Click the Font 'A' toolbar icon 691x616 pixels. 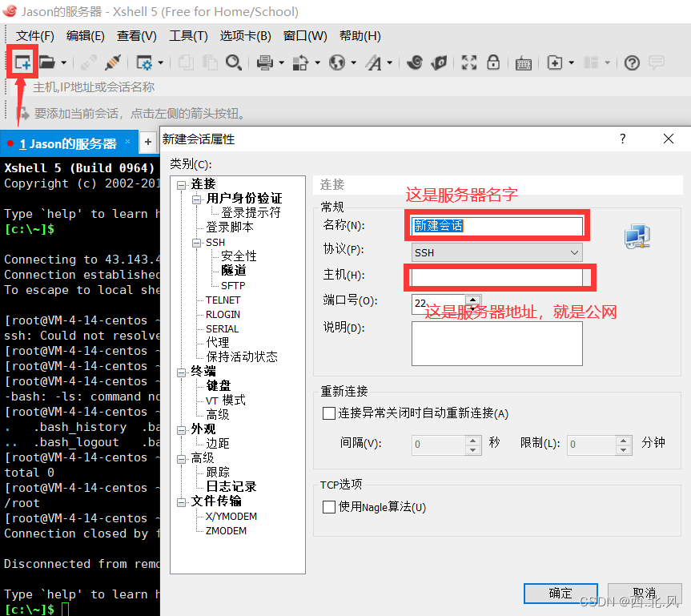click(374, 62)
